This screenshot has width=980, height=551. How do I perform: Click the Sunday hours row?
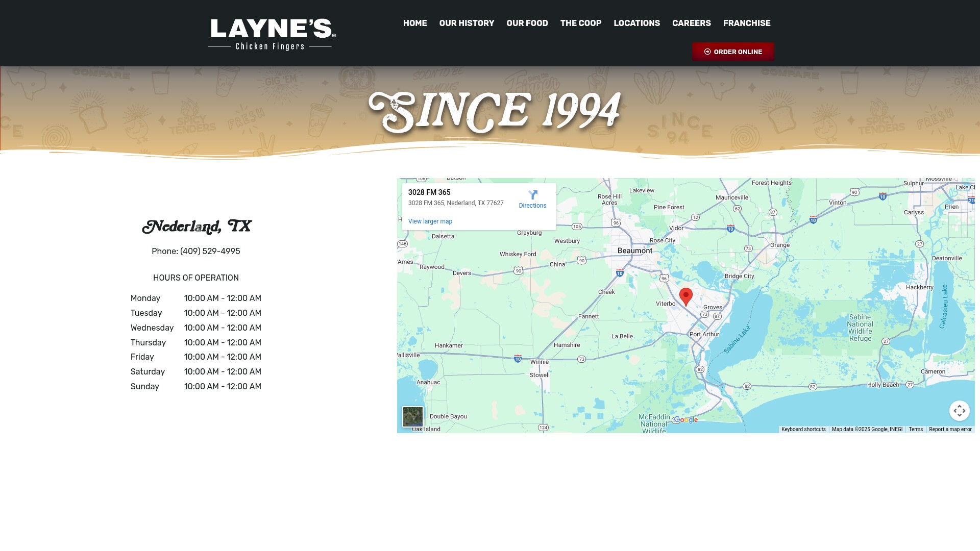tap(196, 387)
